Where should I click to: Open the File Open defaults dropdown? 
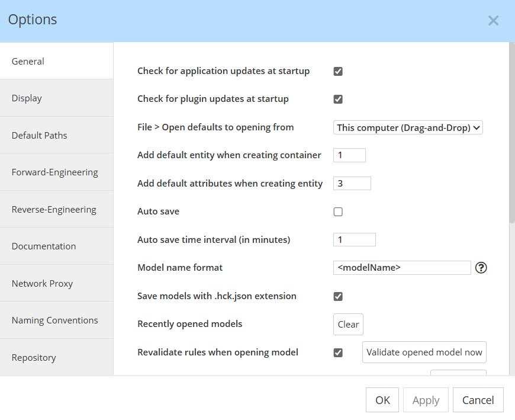pyautogui.click(x=408, y=127)
